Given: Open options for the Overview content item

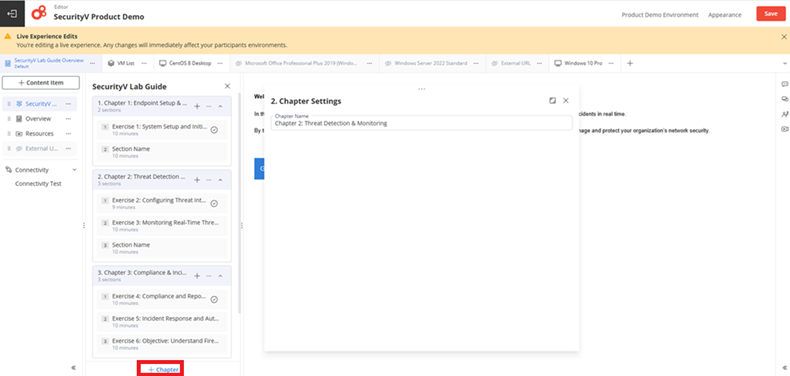Looking at the screenshot, I should (x=68, y=119).
